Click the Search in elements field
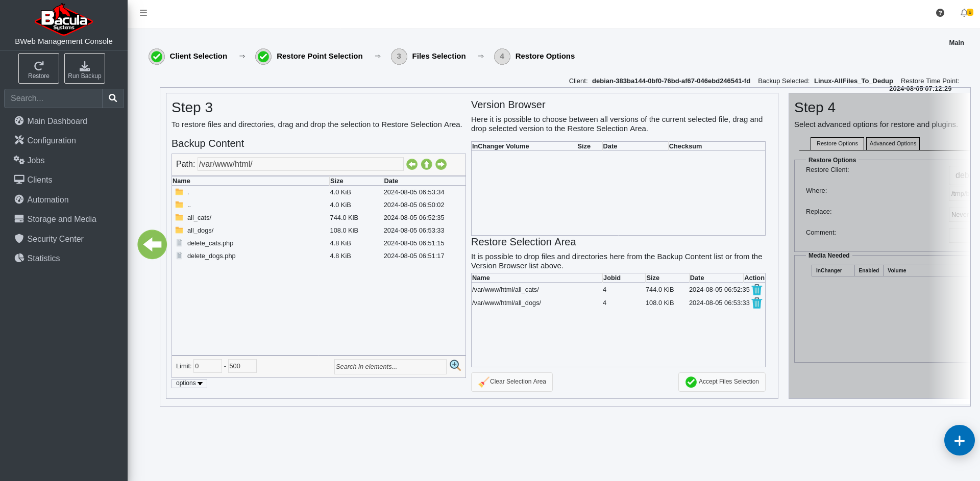 (390, 366)
